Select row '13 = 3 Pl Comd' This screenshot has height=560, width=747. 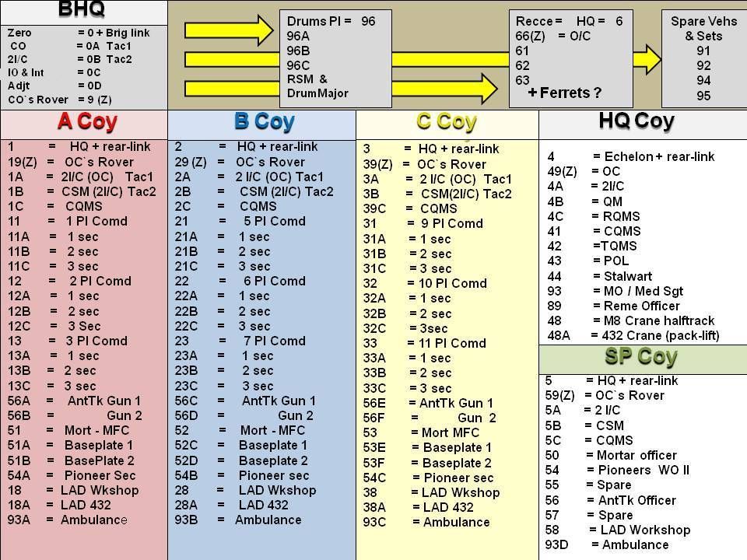[x=68, y=341]
